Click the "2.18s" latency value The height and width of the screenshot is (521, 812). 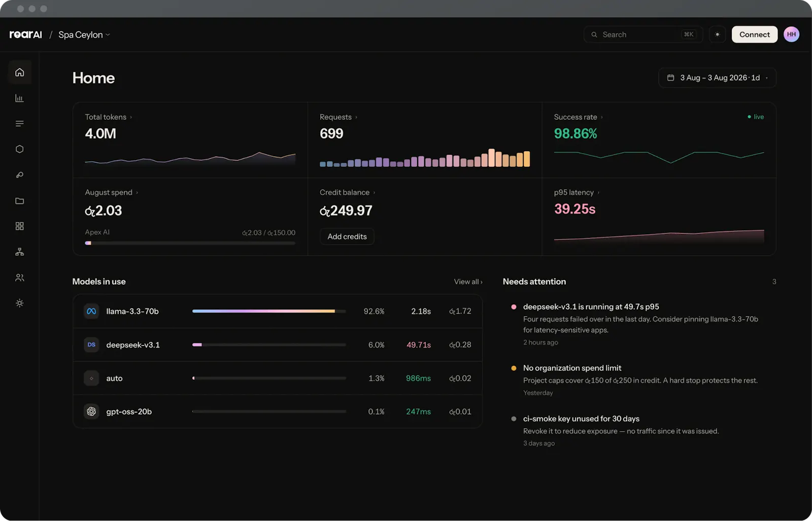(421, 311)
